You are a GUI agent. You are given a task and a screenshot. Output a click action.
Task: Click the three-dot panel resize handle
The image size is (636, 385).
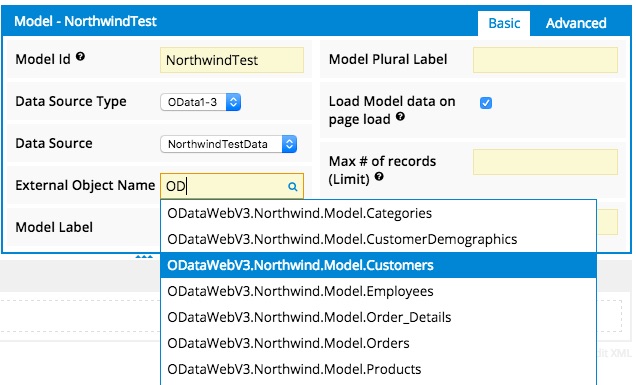click(x=144, y=257)
